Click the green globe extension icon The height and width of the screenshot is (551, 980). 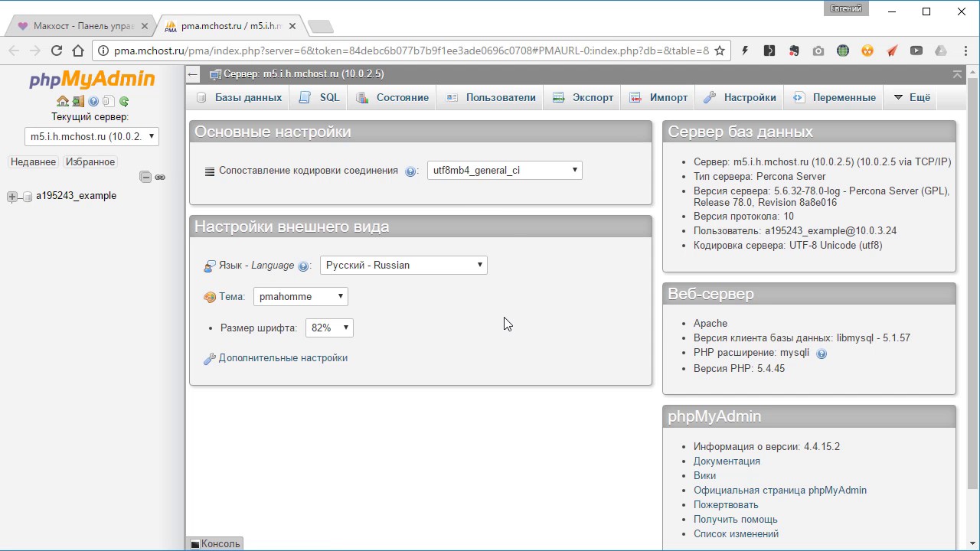(843, 51)
